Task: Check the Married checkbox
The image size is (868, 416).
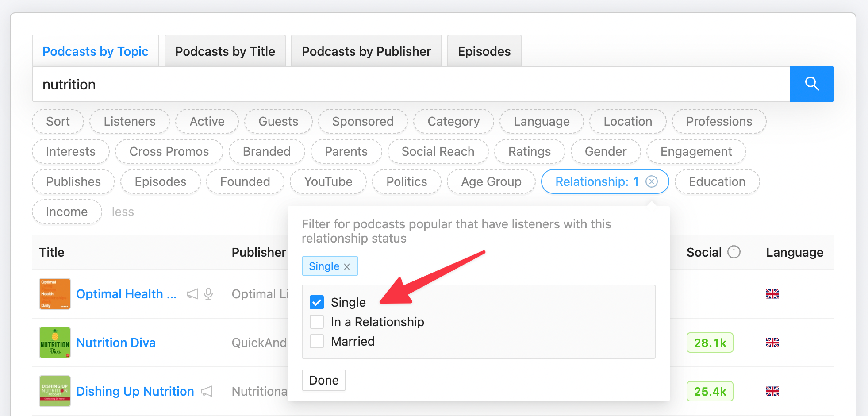Action: click(317, 341)
